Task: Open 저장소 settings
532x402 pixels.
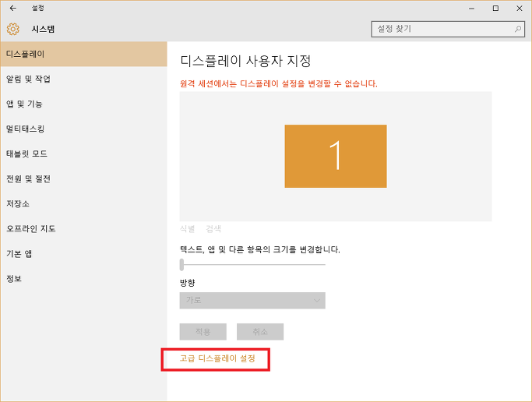Action: pyautogui.click(x=84, y=203)
